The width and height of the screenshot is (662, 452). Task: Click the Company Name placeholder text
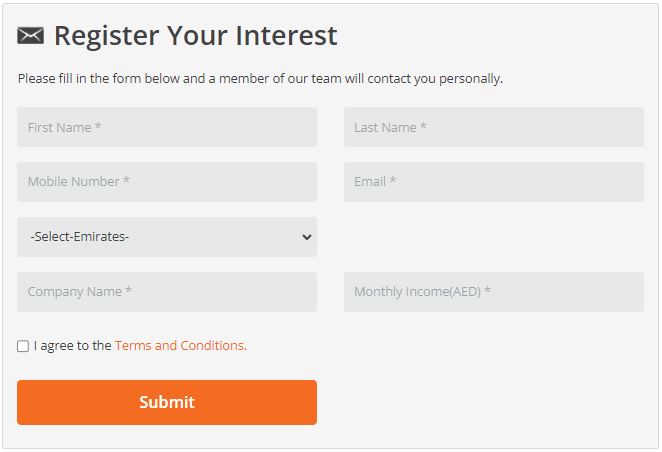(80, 292)
